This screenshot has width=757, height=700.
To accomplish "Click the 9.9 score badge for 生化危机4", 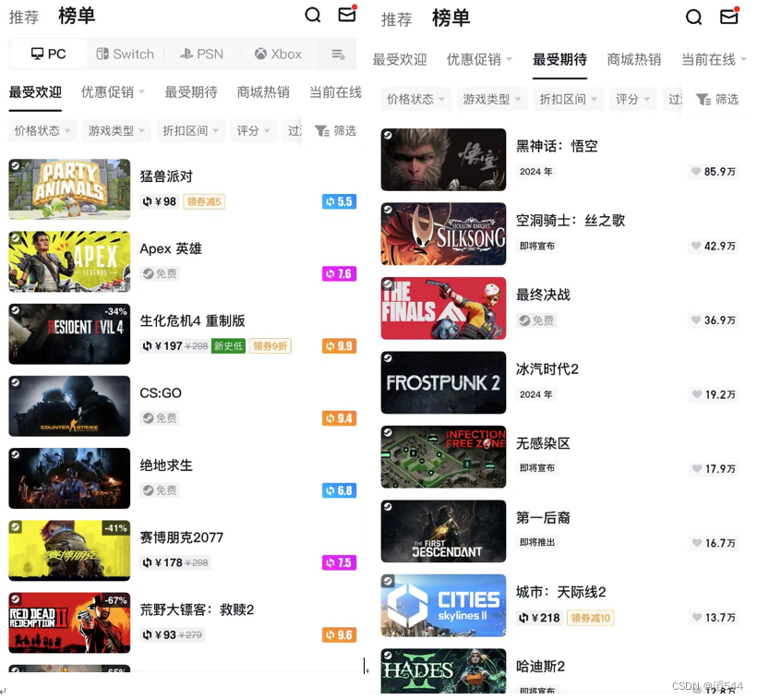I will point(339,346).
